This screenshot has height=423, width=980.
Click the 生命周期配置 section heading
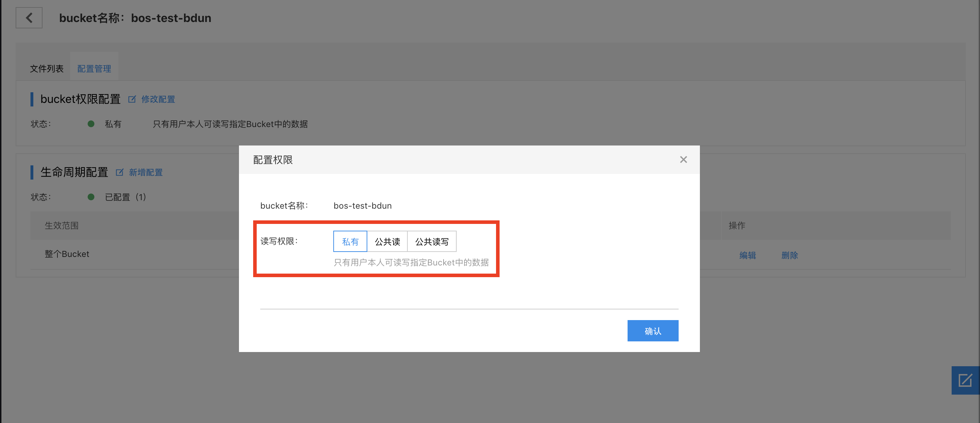pyautogui.click(x=74, y=172)
